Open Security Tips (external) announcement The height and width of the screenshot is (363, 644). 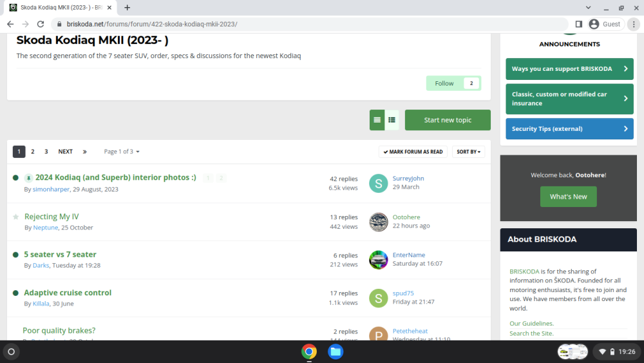click(569, 129)
